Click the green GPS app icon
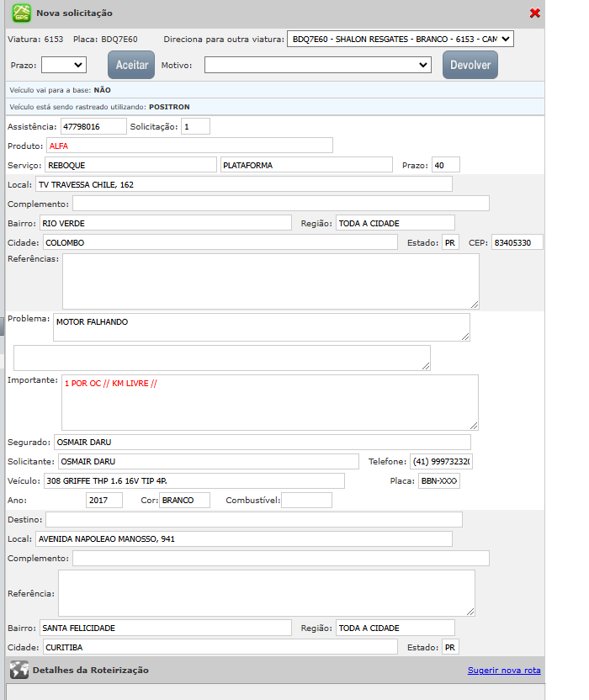 pyautogui.click(x=21, y=13)
